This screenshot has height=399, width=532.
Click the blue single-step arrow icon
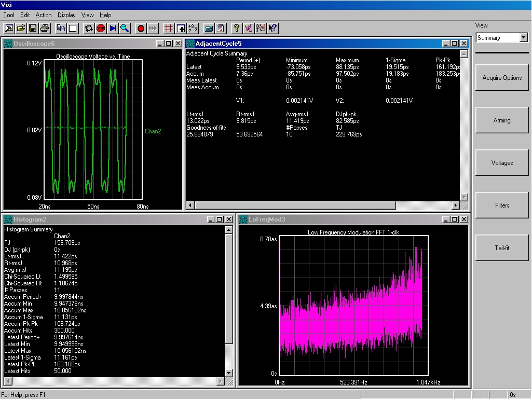point(113,29)
